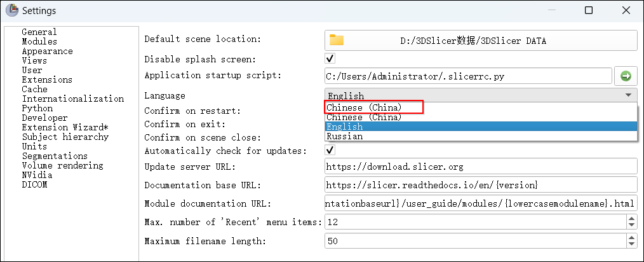Open the Extensions settings page
This screenshot has height=262, width=644.
(47, 79)
